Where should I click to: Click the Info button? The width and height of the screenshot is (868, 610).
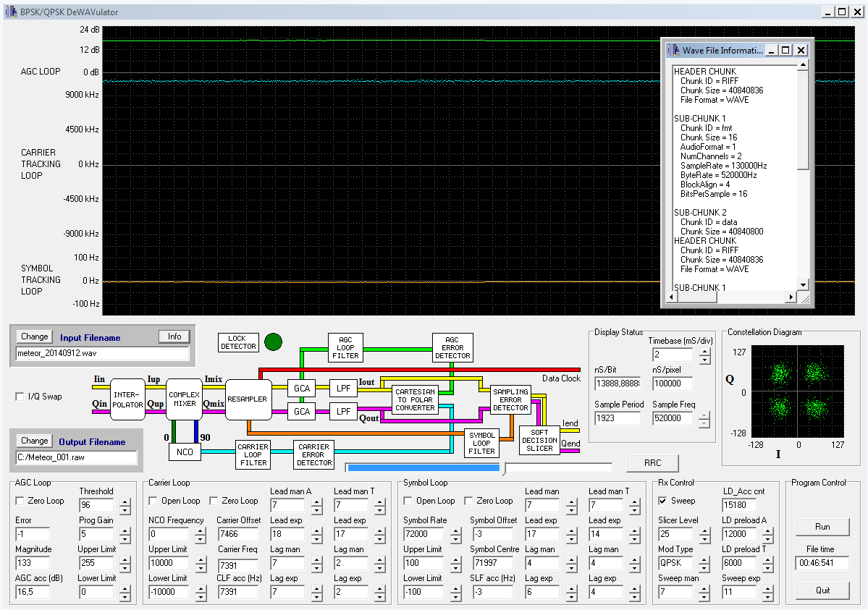coord(174,336)
